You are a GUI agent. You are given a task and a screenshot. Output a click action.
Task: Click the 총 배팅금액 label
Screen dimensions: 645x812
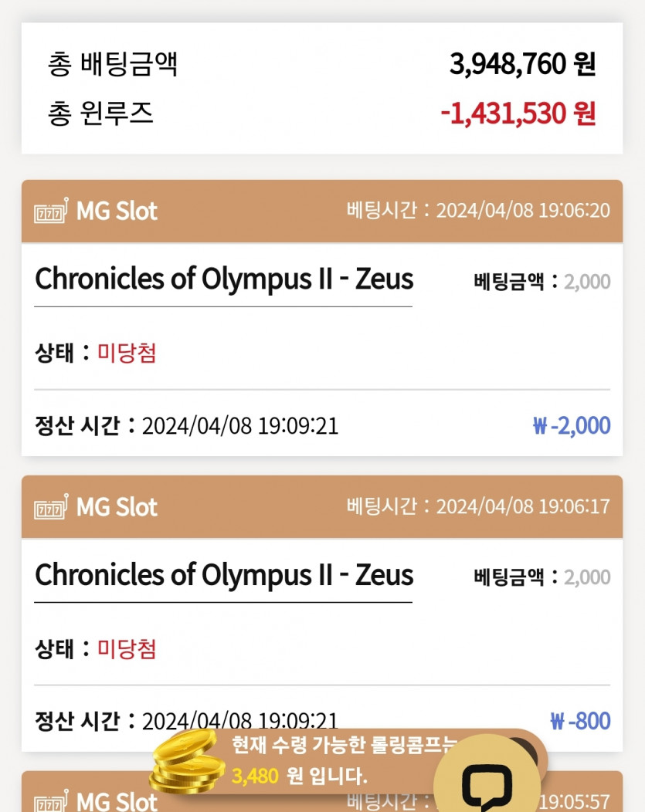point(113,65)
